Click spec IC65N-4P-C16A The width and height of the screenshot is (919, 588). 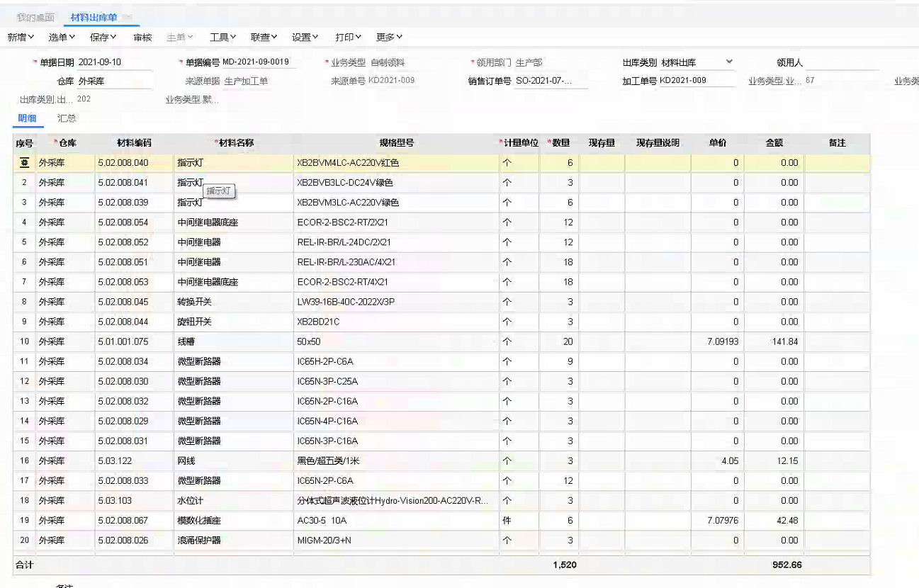pos(396,421)
